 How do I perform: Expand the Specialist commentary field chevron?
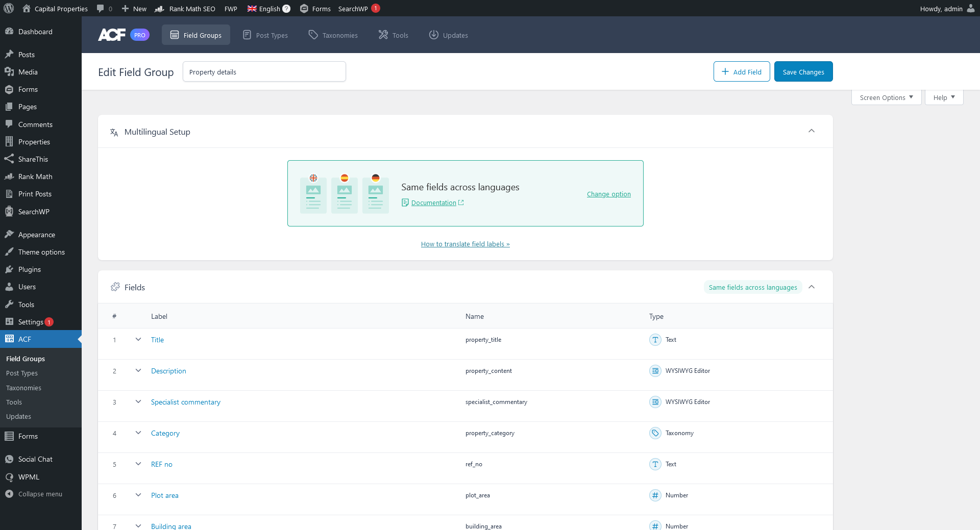[x=138, y=401]
